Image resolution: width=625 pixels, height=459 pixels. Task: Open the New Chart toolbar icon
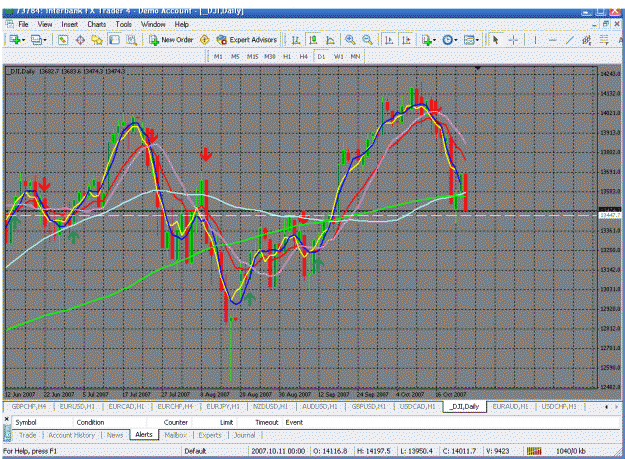[x=15, y=40]
